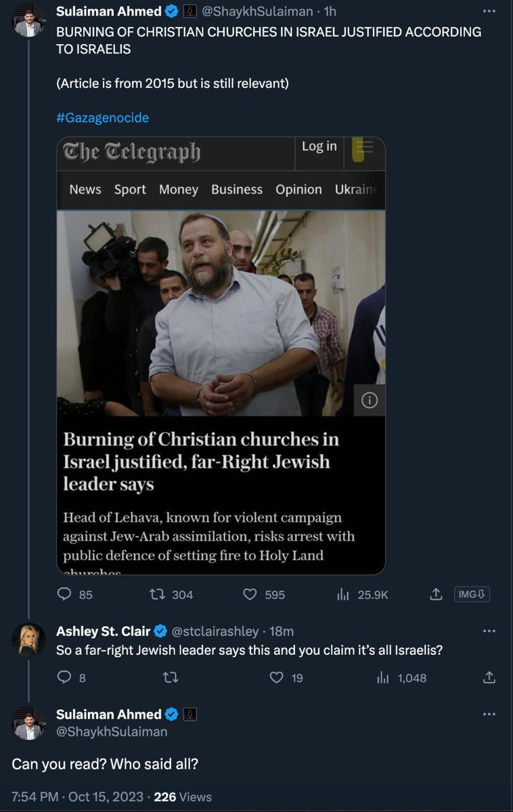The width and height of the screenshot is (513, 812).
Task: Like Ashley St. Clair's reply
Action: pyautogui.click(x=275, y=677)
